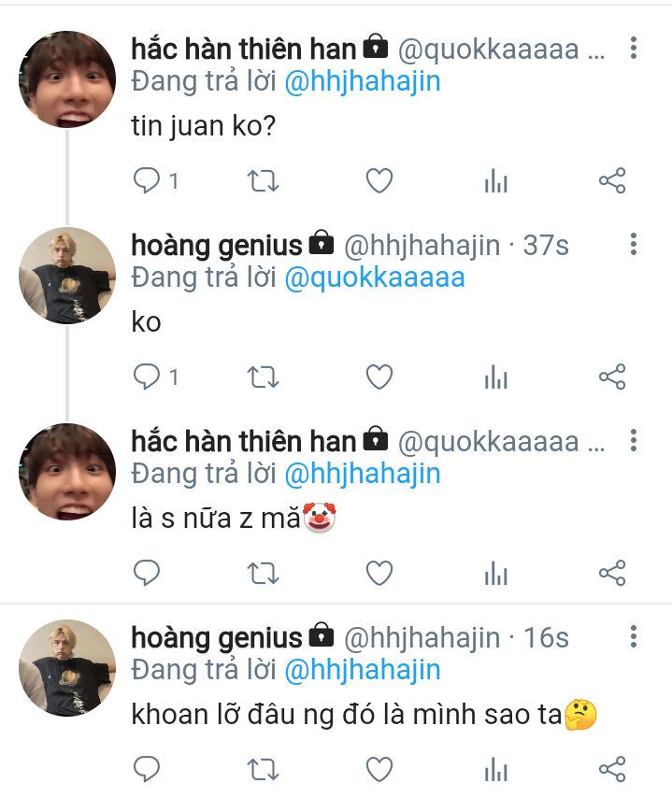Share the "tin juan ko?" tweet
This screenshot has height=797, width=672.
pos(611,180)
